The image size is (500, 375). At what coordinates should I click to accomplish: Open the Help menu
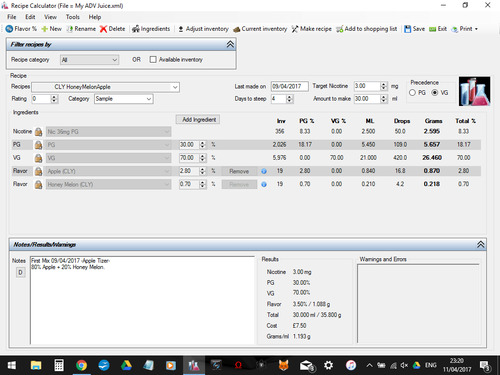point(95,17)
